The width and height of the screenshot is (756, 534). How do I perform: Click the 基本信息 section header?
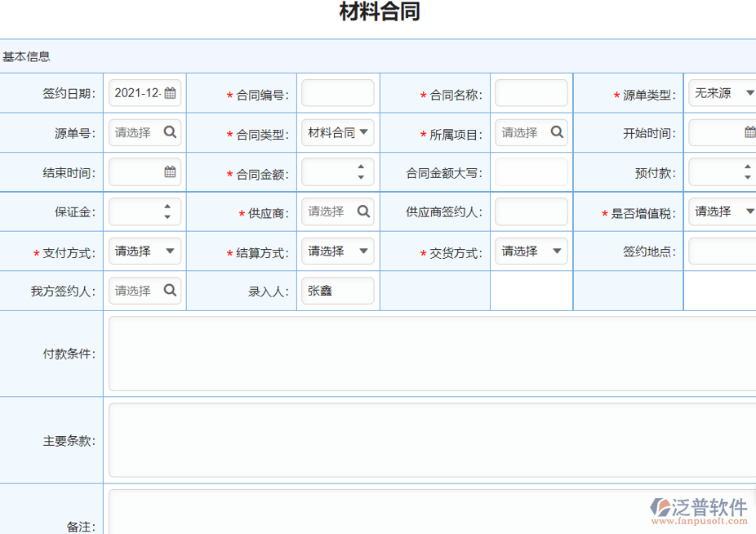25,56
